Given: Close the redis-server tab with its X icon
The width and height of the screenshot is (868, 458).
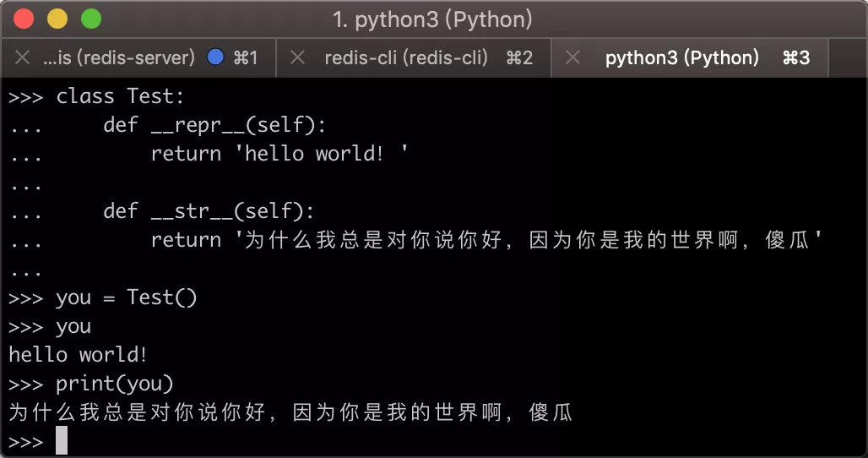Looking at the screenshot, I should point(23,57).
